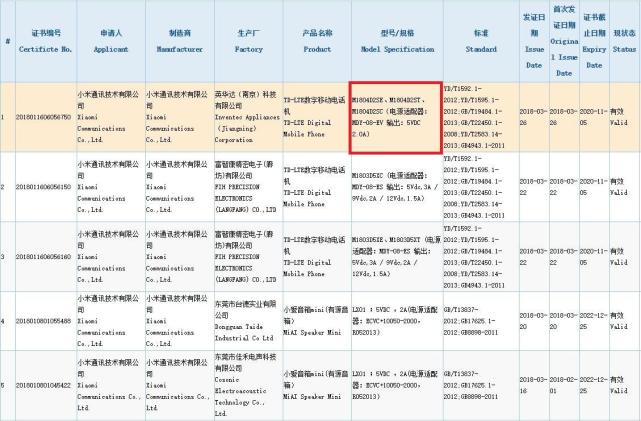Click the M1803D5XC model specification cell in row 2
The width and height of the screenshot is (641, 421).
pyautogui.click(x=395, y=187)
